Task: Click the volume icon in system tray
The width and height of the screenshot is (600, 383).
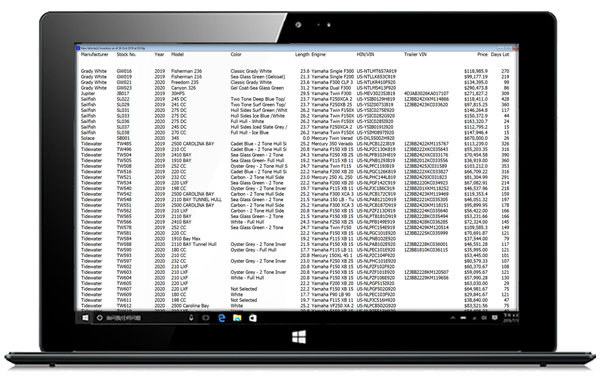Action: tap(484, 318)
